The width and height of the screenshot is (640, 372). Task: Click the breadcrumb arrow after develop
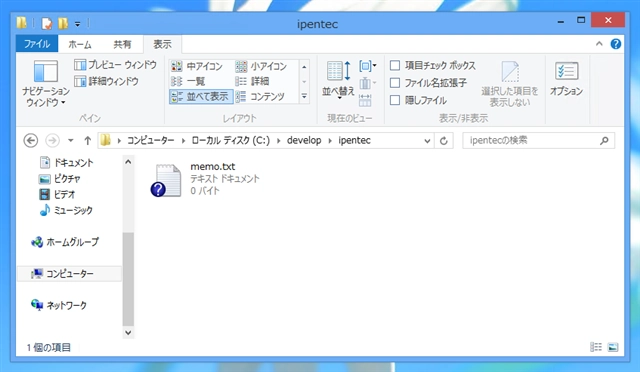pos(330,141)
